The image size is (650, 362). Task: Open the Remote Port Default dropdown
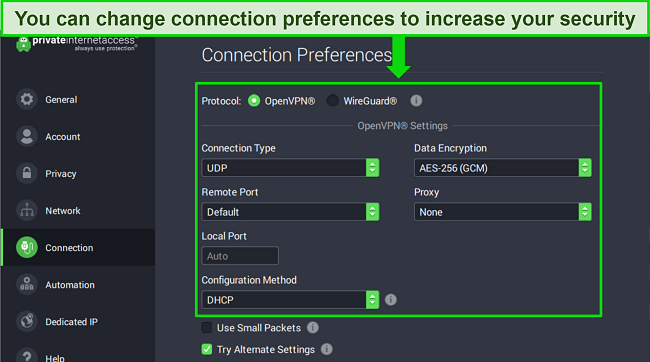click(x=290, y=212)
